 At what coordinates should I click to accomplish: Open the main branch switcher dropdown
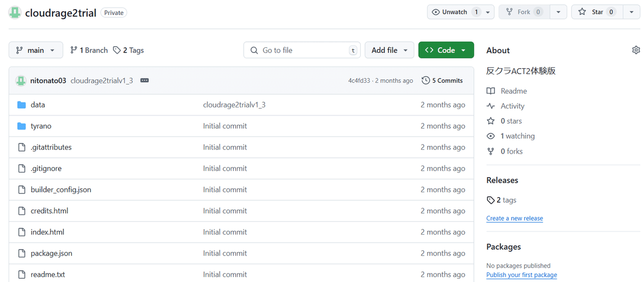pos(35,50)
